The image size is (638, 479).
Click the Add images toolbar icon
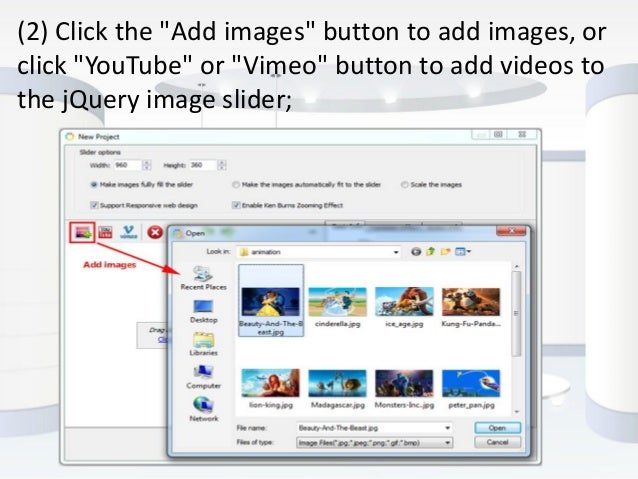coord(83,232)
